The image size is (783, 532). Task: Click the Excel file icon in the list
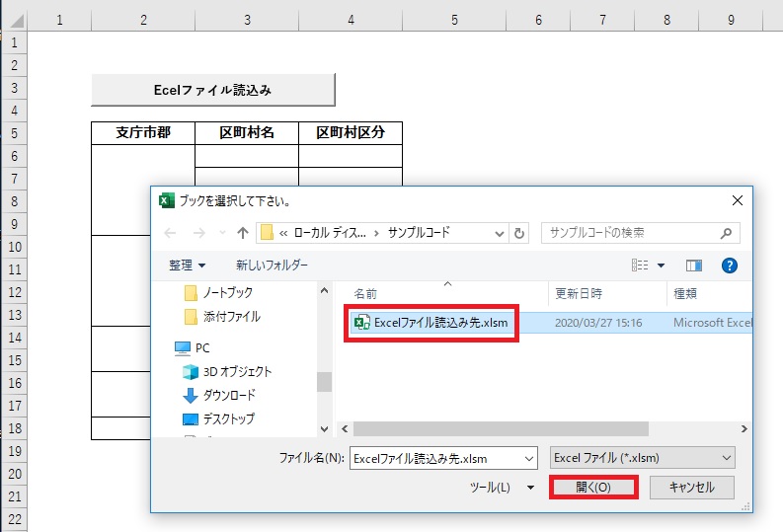pyautogui.click(x=361, y=323)
